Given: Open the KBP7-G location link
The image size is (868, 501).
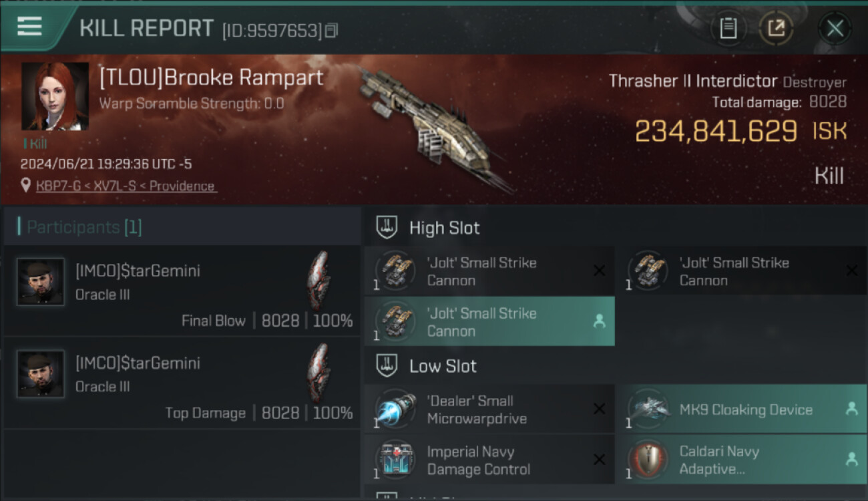Looking at the screenshot, I should [126, 186].
